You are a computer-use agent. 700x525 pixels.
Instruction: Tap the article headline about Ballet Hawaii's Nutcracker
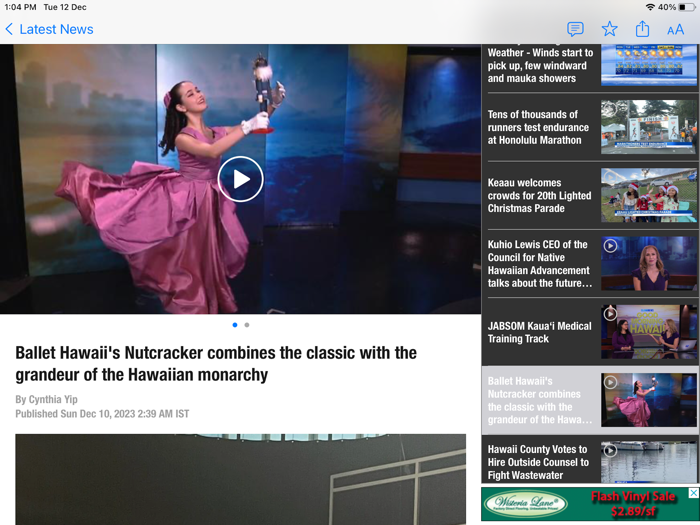pyautogui.click(x=216, y=363)
